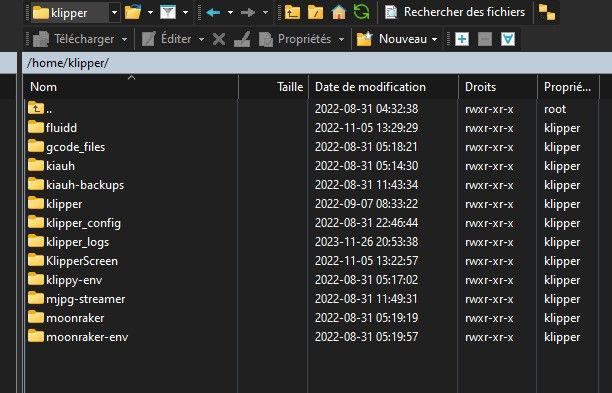Click the invert selection icon
Image resolution: width=612 pixels, height=393 pixels.
coord(508,39)
